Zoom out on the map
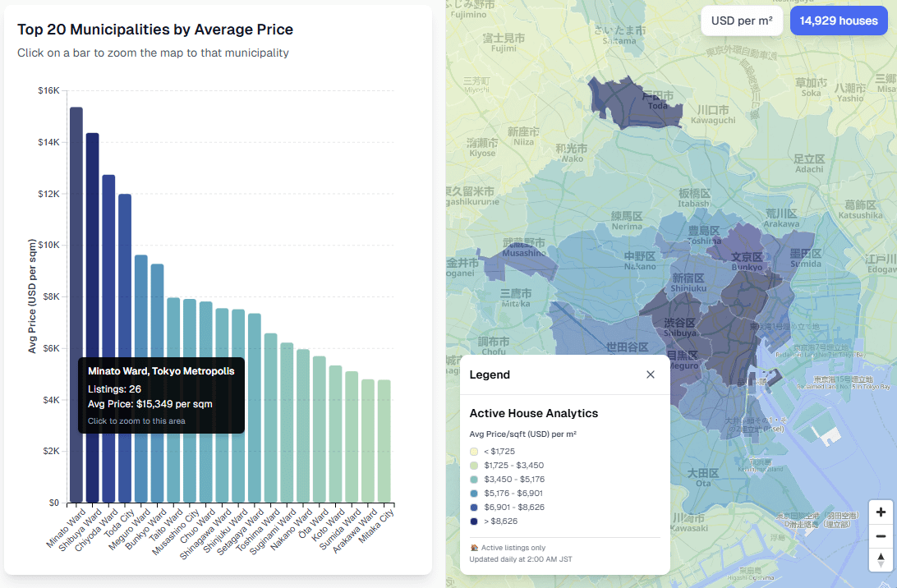Screen dimensions: 897x588 click(x=880, y=535)
